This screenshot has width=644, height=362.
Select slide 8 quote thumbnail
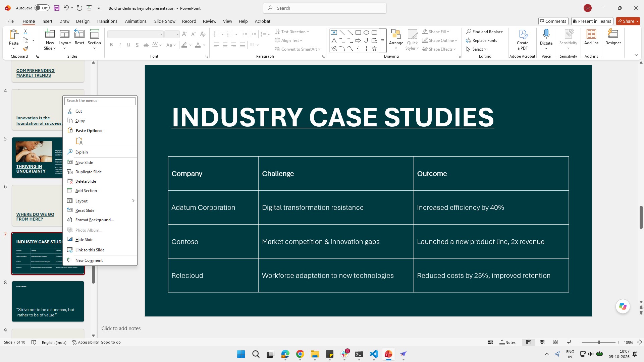click(x=48, y=301)
